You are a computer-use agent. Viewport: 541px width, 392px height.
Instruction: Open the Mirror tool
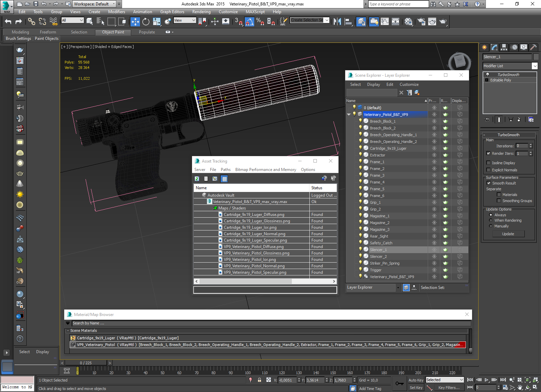pyautogui.click(x=337, y=22)
